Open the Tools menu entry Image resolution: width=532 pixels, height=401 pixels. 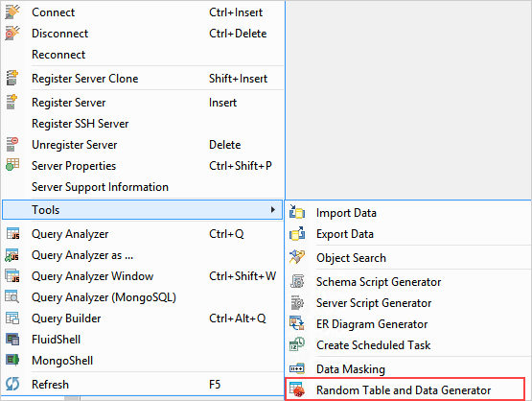point(142,210)
